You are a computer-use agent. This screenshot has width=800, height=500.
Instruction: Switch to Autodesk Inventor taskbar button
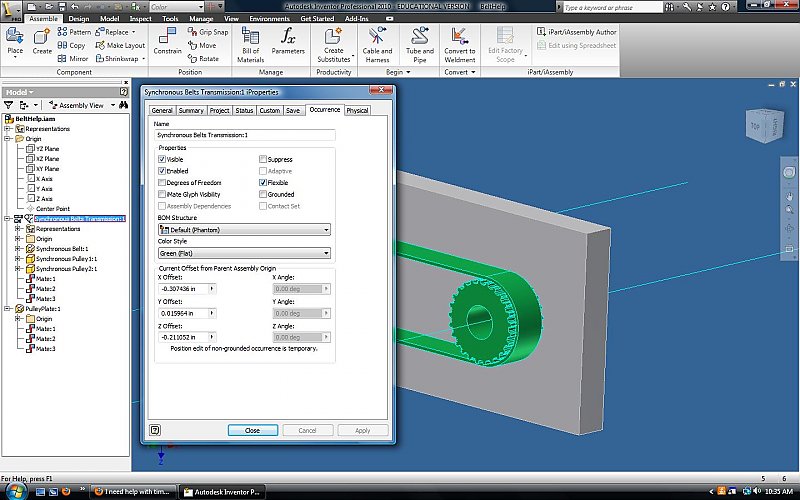click(x=222, y=492)
